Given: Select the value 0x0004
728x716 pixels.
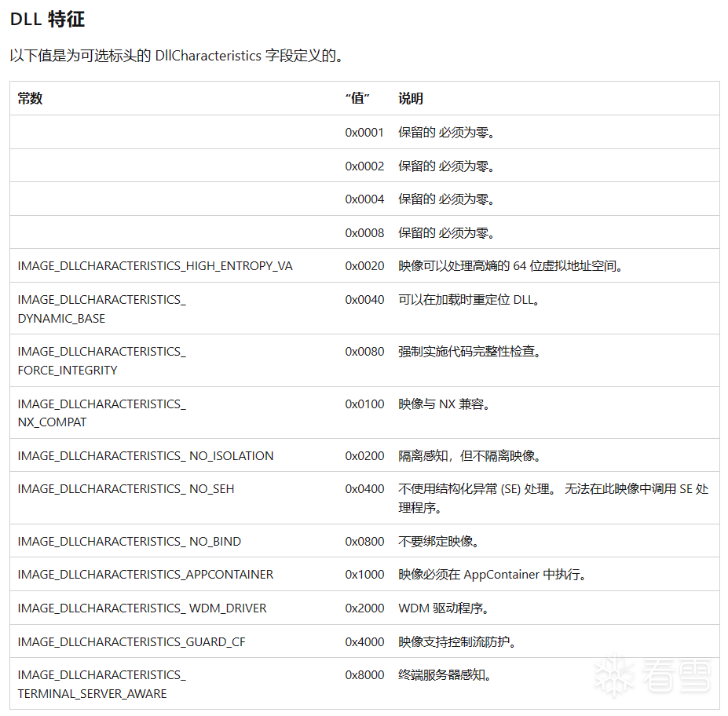Looking at the screenshot, I should point(364,199).
